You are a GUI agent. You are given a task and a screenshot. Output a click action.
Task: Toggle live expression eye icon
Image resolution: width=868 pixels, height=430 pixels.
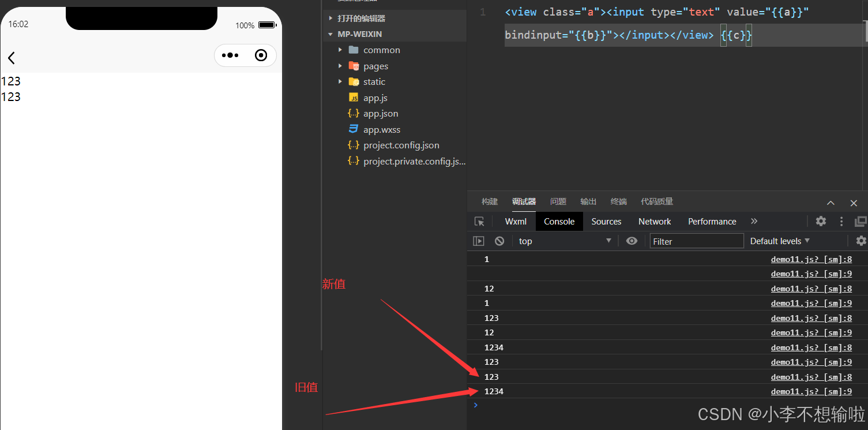(632, 241)
